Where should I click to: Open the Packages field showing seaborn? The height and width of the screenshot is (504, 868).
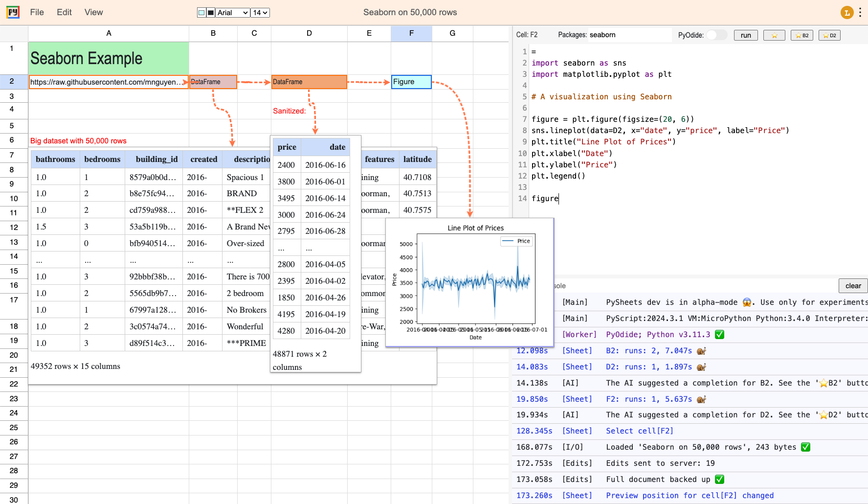630,35
